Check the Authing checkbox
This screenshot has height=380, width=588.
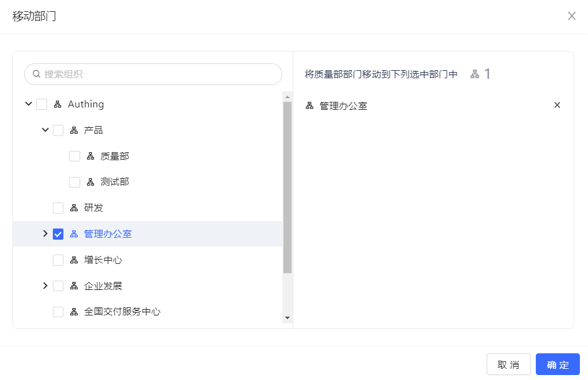[x=42, y=104]
